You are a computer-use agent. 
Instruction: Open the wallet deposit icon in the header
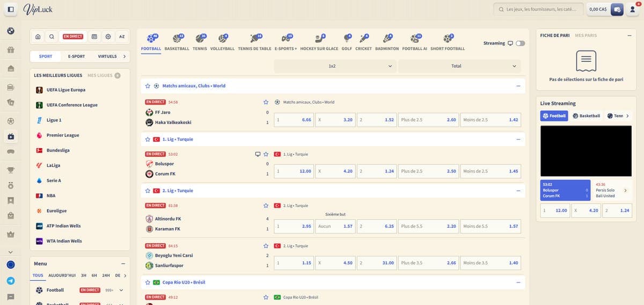pos(617,9)
